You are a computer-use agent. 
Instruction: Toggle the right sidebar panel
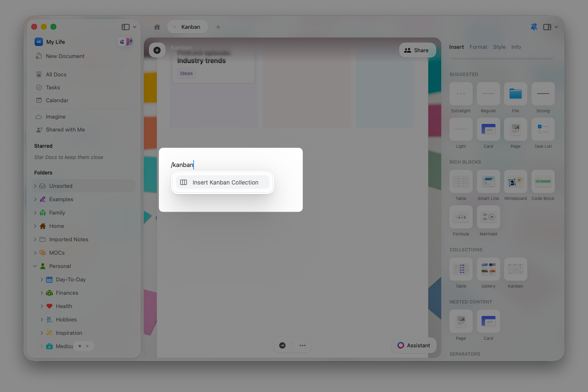[x=547, y=26]
